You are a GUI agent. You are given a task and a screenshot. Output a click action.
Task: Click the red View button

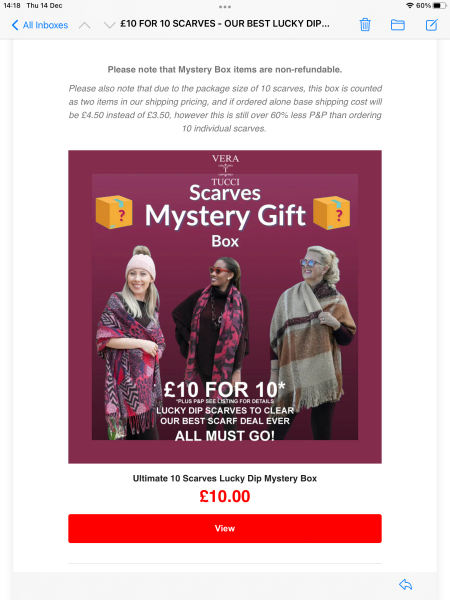[x=225, y=528]
